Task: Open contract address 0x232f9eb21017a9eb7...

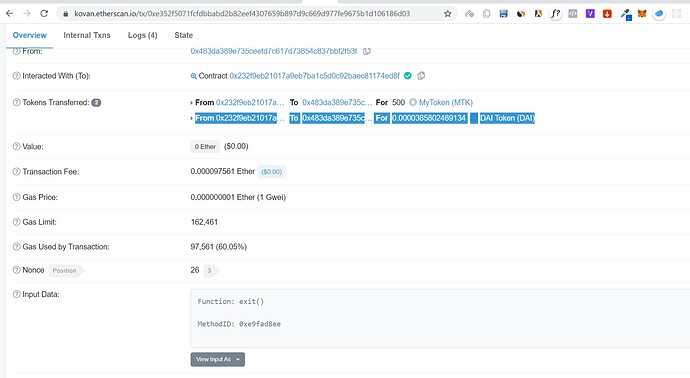Action: pos(314,76)
